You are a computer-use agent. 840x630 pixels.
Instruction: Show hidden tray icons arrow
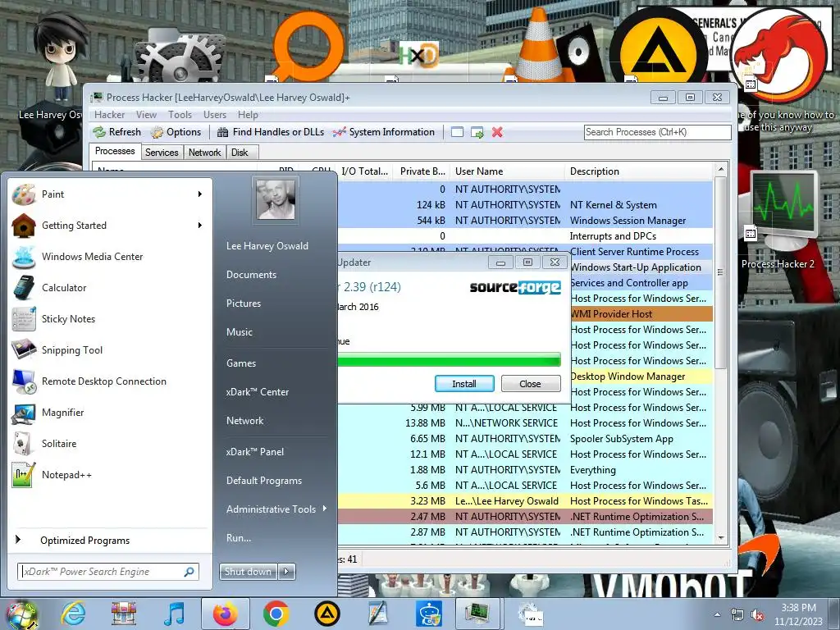coord(717,615)
